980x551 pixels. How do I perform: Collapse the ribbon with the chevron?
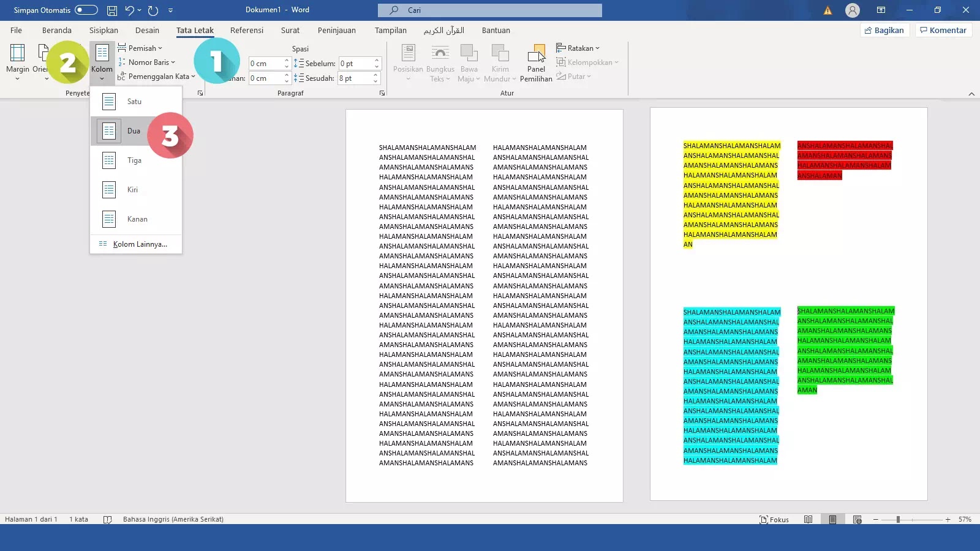click(x=971, y=94)
